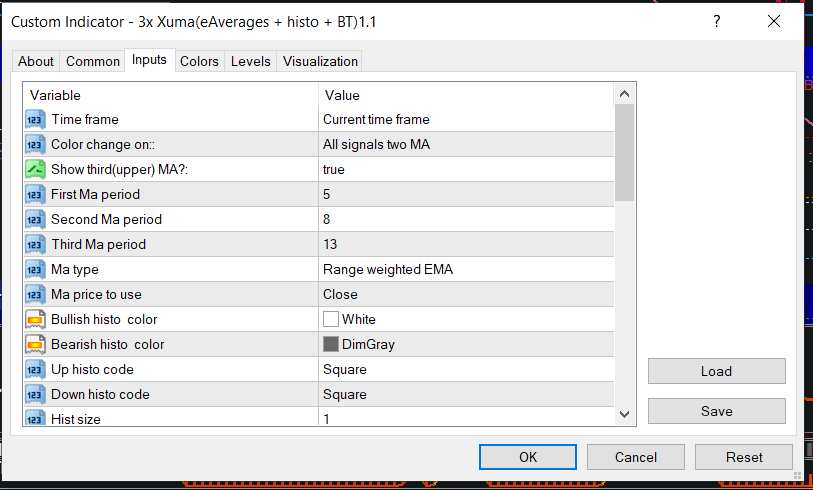
Task: Click the DimGray bearish color swatch
Action: (331, 344)
